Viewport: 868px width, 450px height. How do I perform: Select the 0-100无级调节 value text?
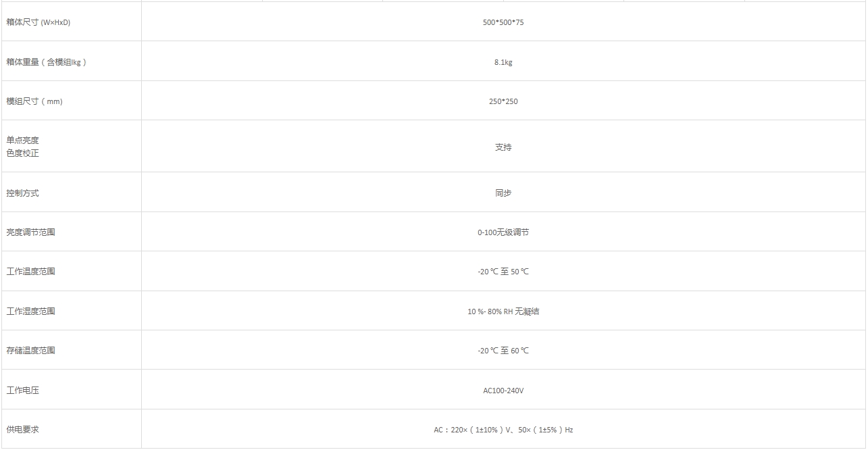[x=503, y=232]
